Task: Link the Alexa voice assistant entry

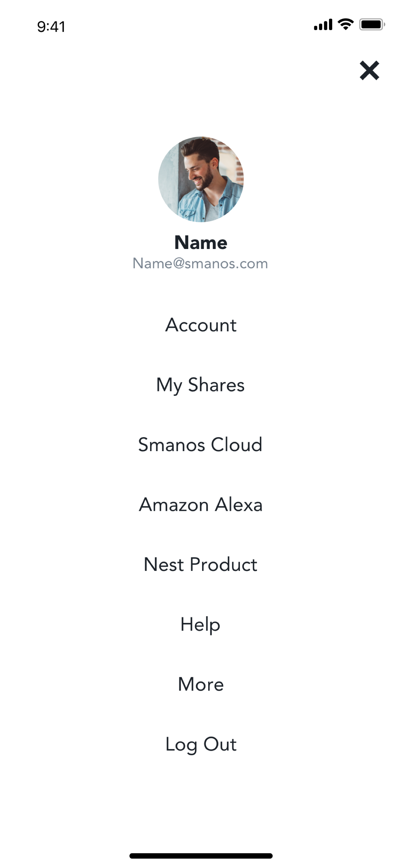Action: 200,504
